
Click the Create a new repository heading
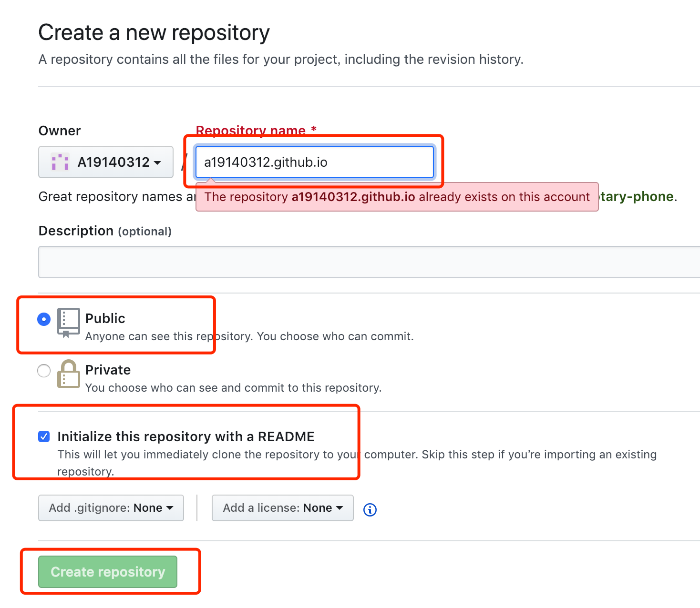point(154,32)
